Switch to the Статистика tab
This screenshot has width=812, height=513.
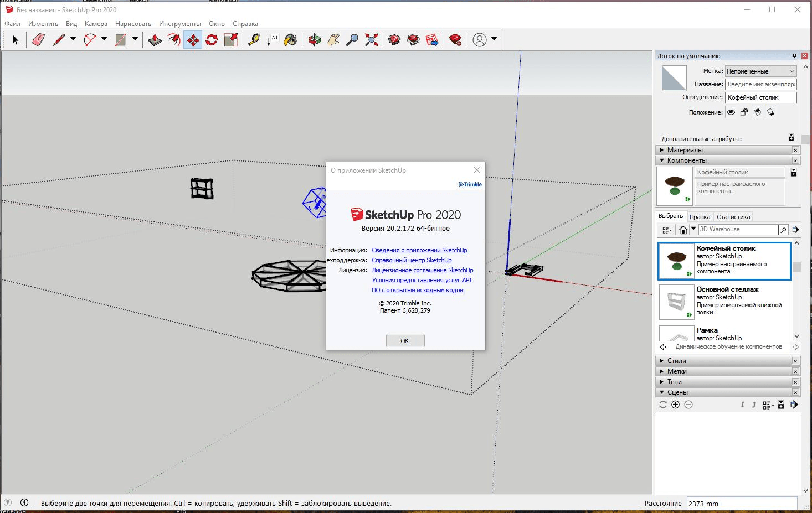click(x=733, y=216)
